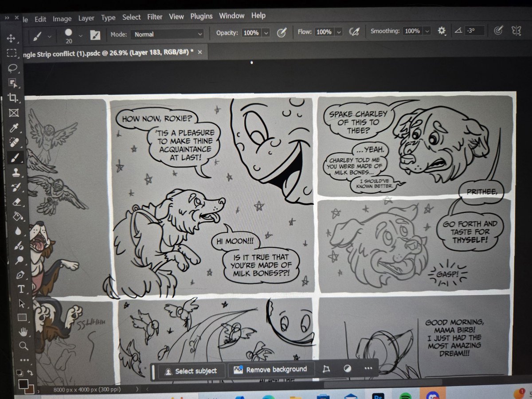This screenshot has height=399, width=532.
Task: Open the Layer menu
Action: (86, 18)
